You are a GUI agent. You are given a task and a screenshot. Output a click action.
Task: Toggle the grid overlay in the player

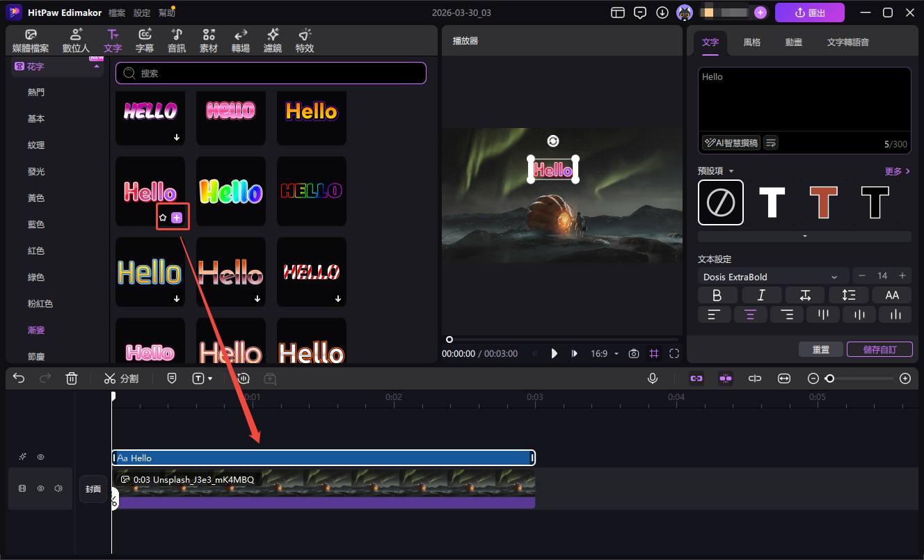click(x=654, y=353)
